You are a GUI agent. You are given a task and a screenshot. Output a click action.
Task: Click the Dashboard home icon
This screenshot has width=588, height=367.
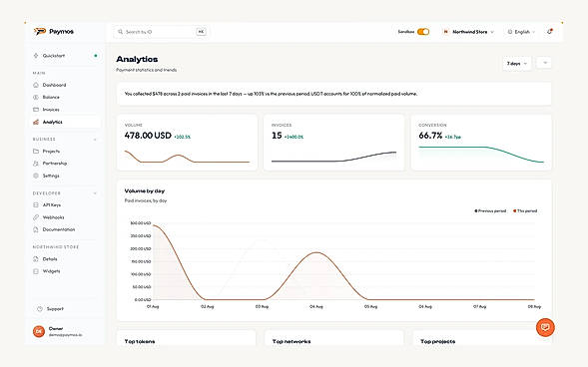(x=36, y=85)
